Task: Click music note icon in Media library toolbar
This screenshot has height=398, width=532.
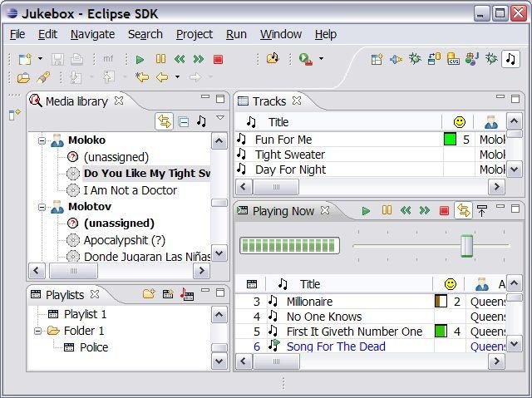Action: point(201,121)
